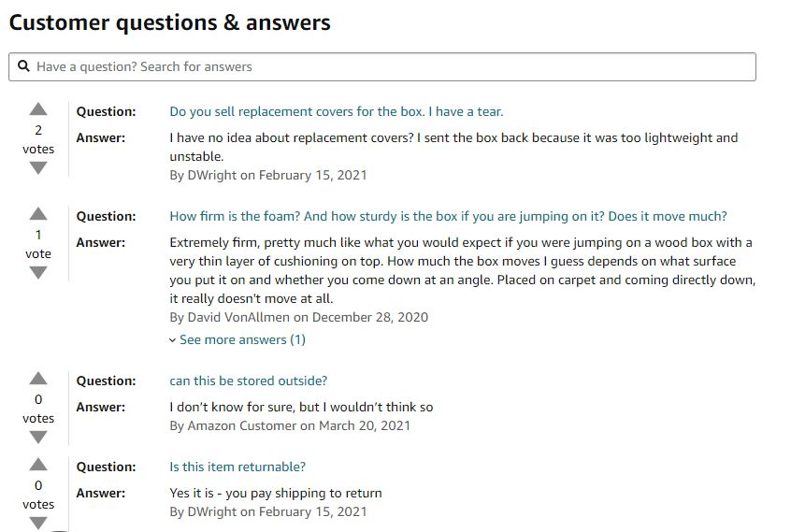Downvote the replacement covers question
791x532 pixels.
[38, 168]
